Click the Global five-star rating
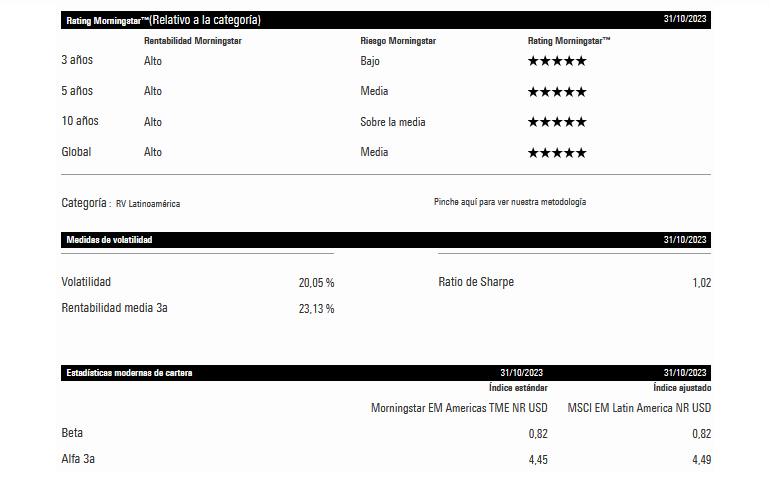The width and height of the screenshot is (771, 486). (x=557, y=152)
